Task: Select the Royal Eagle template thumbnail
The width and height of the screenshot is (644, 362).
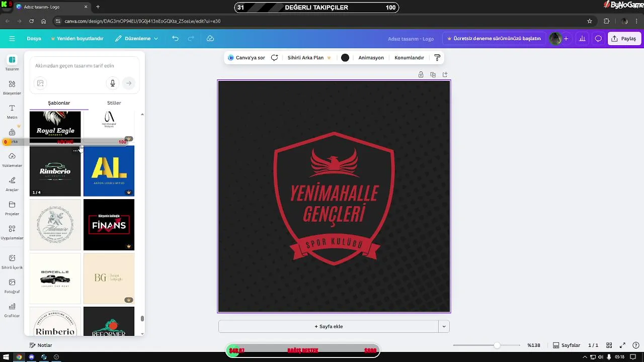Action: pos(55,126)
